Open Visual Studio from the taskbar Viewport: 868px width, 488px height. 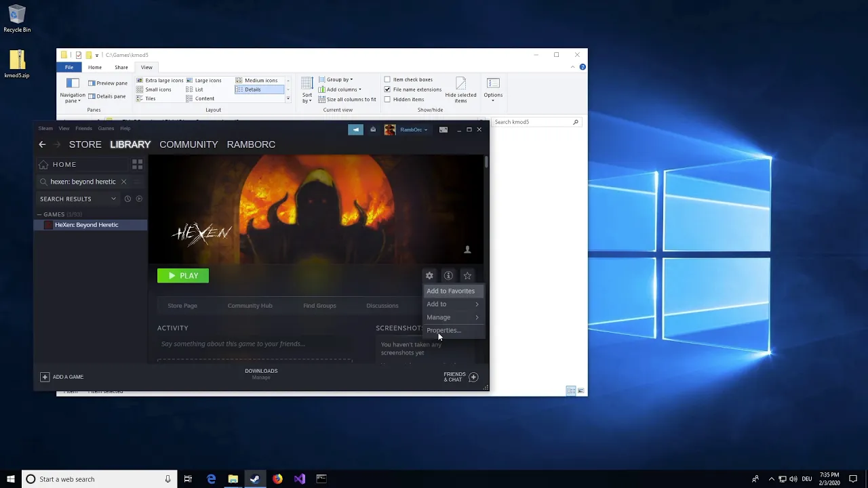pos(300,479)
